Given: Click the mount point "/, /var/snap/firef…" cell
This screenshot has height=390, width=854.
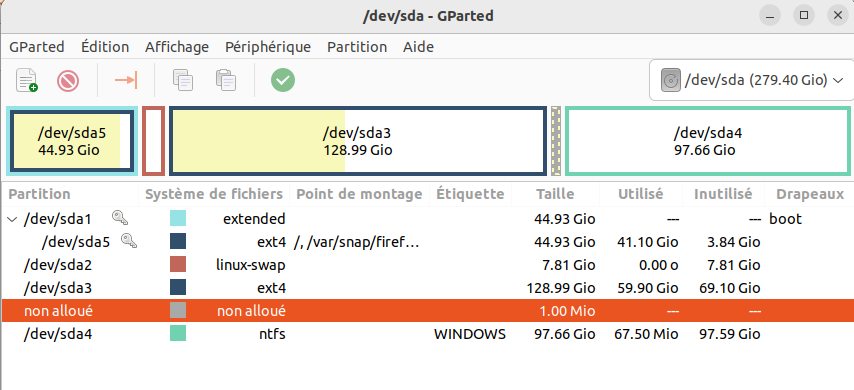Looking at the screenshot, I should point(357,242).
